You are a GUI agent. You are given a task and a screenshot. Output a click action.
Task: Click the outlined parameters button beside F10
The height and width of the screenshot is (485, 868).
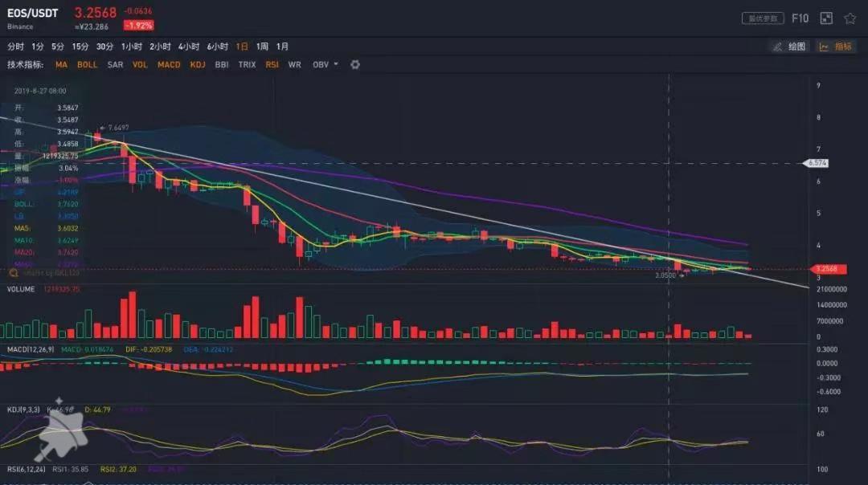point(762,18)
